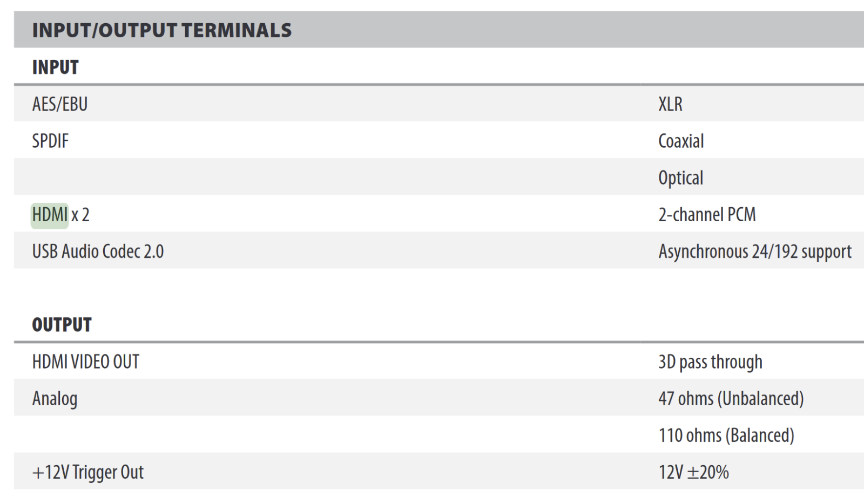
Task: Click the XLR value text
Action: click(x=670, y=104)
